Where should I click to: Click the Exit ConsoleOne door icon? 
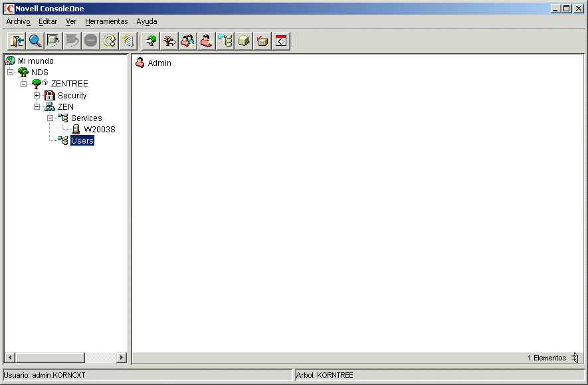[17, 41]
